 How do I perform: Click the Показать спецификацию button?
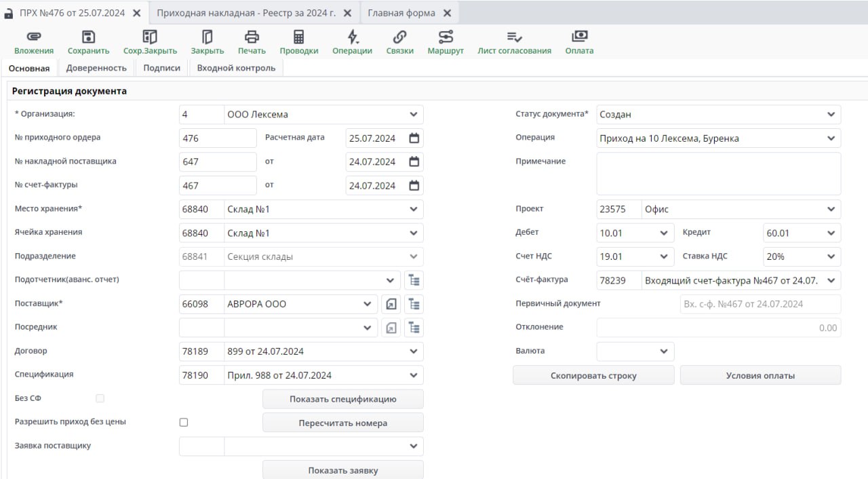point(342,399)
